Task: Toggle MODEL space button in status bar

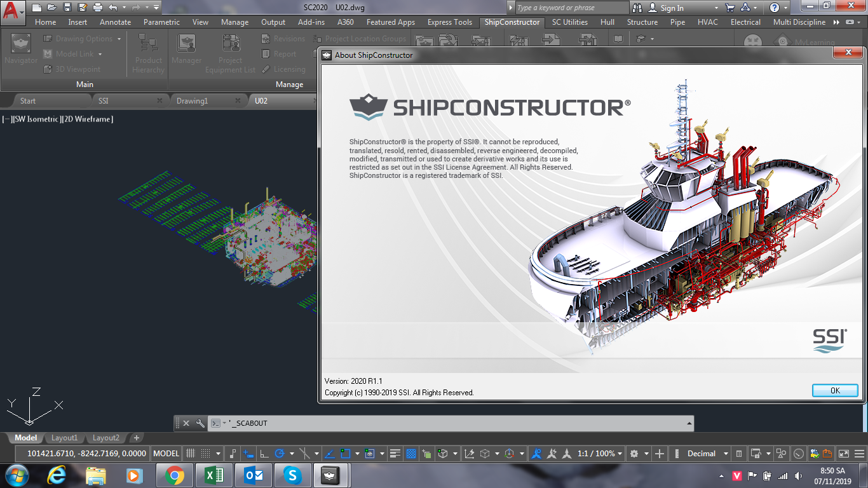Action: [x=166, y=454]
